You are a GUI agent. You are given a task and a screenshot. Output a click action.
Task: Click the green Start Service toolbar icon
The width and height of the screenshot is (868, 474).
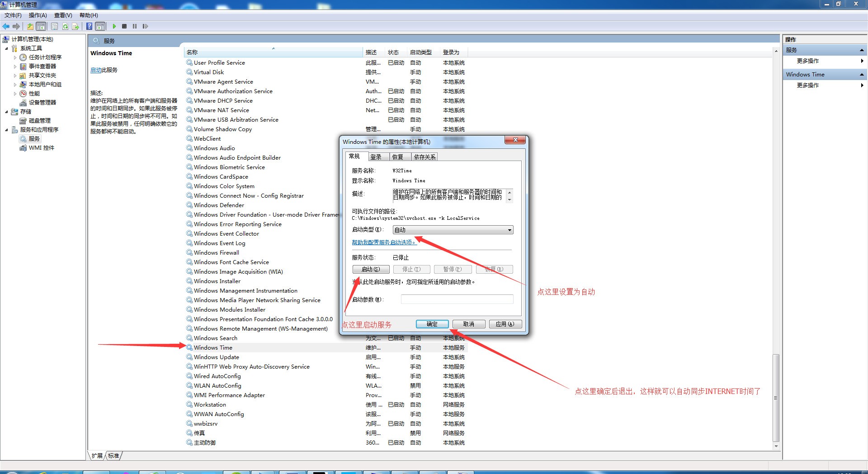(114, 26)
